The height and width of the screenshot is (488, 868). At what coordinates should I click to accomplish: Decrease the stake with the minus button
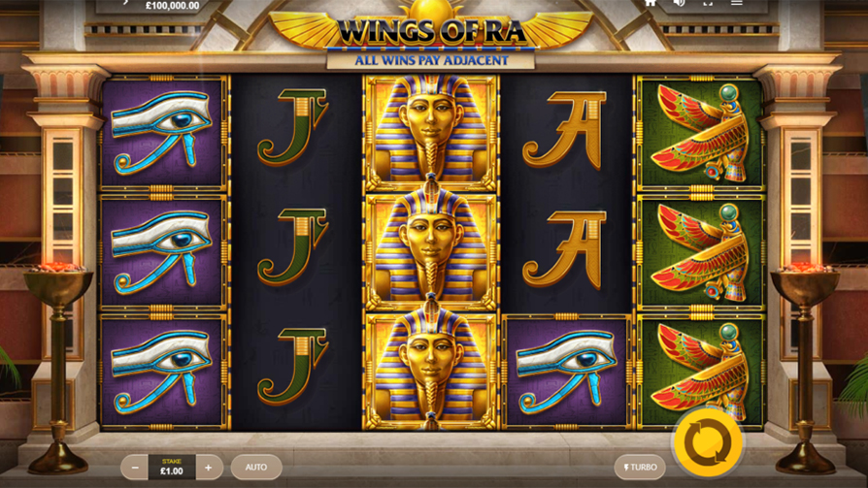(x=135, y=468)
